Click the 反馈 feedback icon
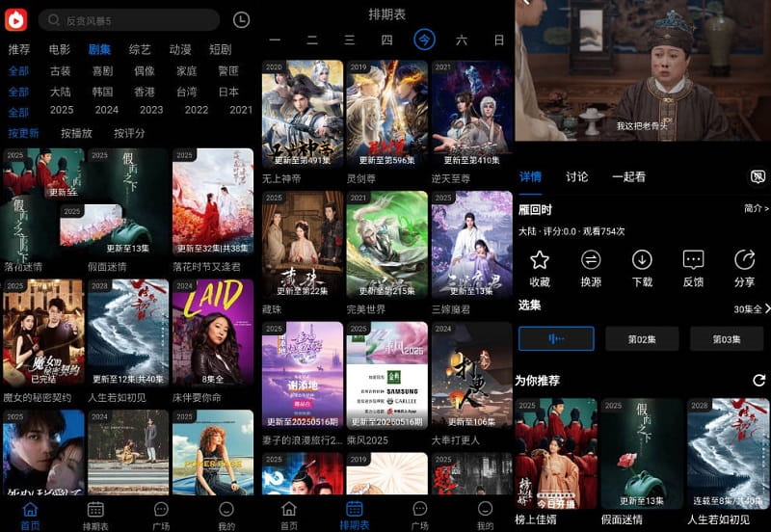 tap(693, 259)
